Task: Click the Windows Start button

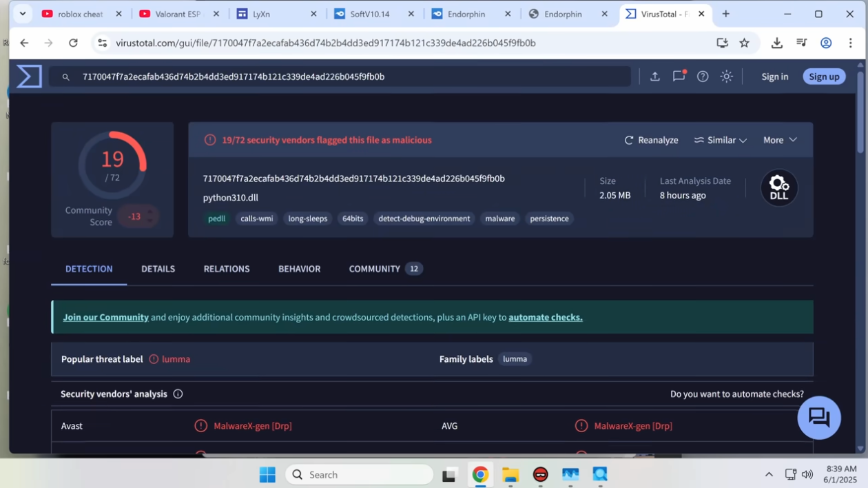Action: pos(267,474)
